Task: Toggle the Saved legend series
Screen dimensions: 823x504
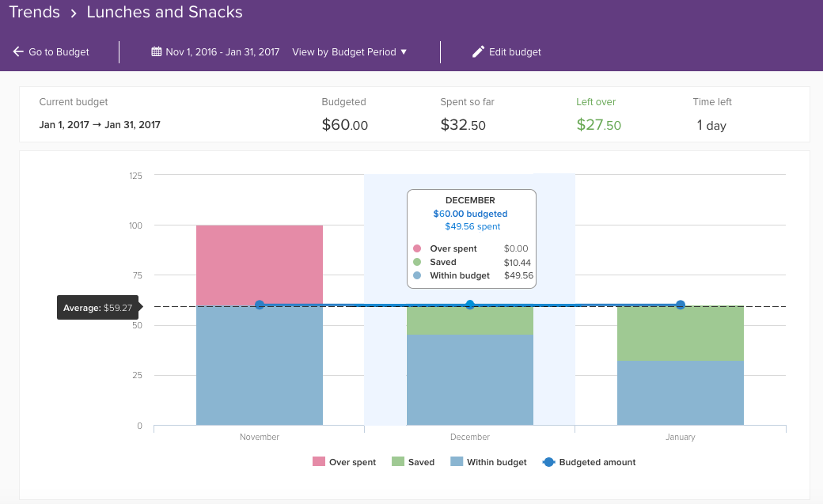Action: [x=413, y=462]
